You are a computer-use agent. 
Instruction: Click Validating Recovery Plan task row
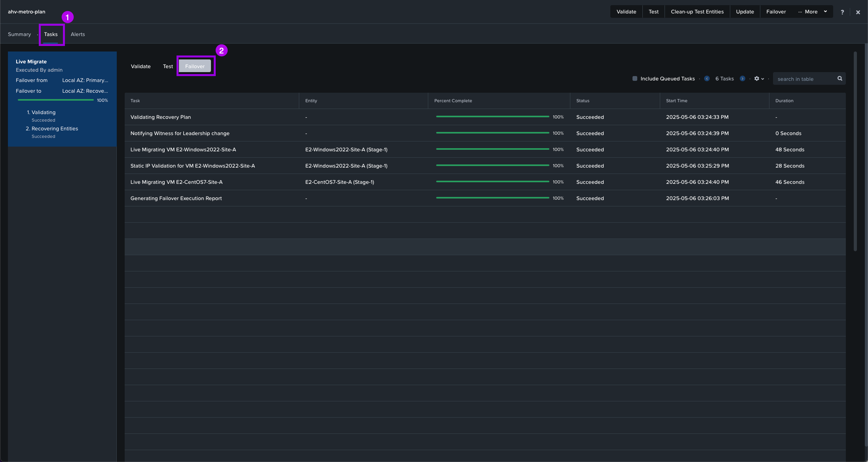[485, 117]
